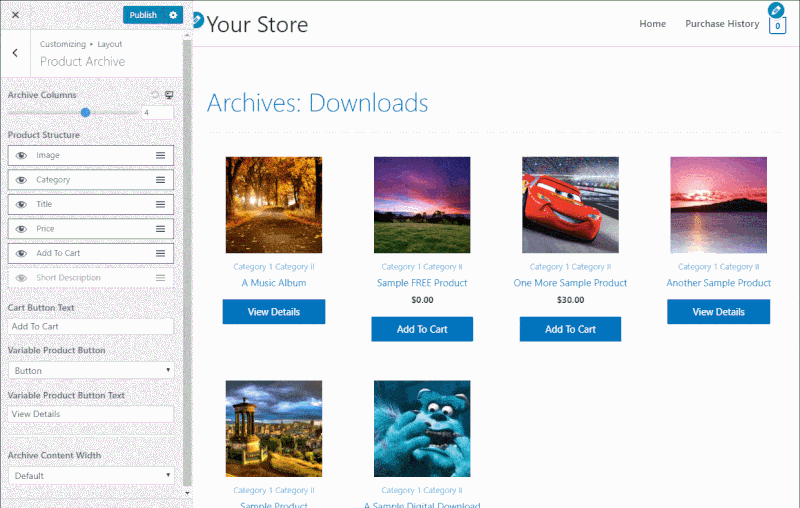This screenshot has width=800, height=508.
Task: Click the drag handle icon on Short Description row
Action: [160, 278]
